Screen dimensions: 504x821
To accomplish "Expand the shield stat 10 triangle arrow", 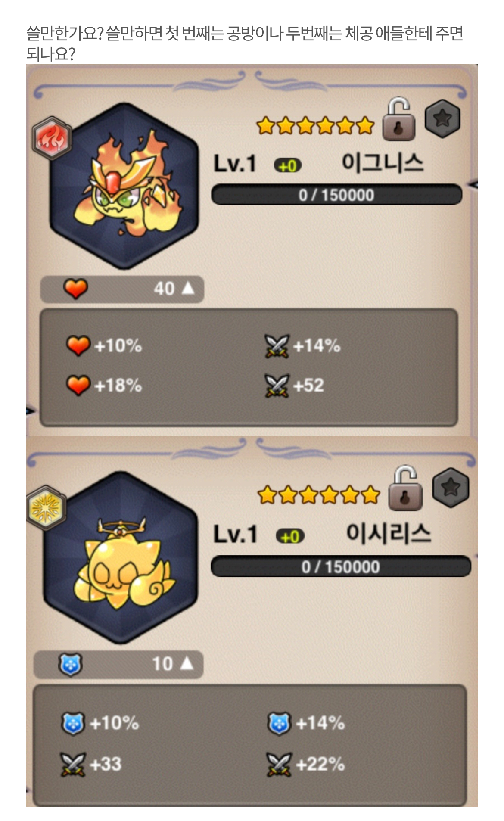I will [x=186, y=663].
